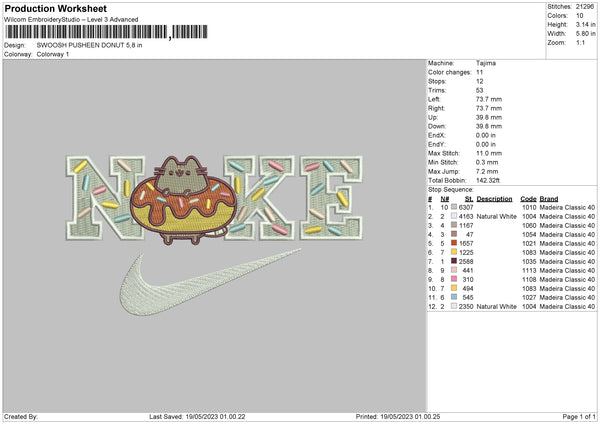Click the Stops value 12
Screen dimensions: 600x424
click(480, 82)
